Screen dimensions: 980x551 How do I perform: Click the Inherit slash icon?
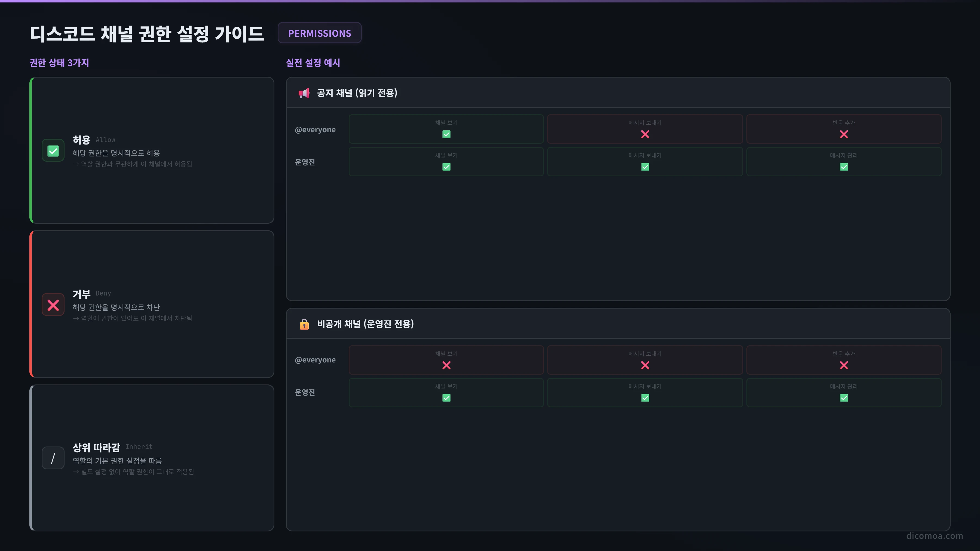click(x=53, y=458)
